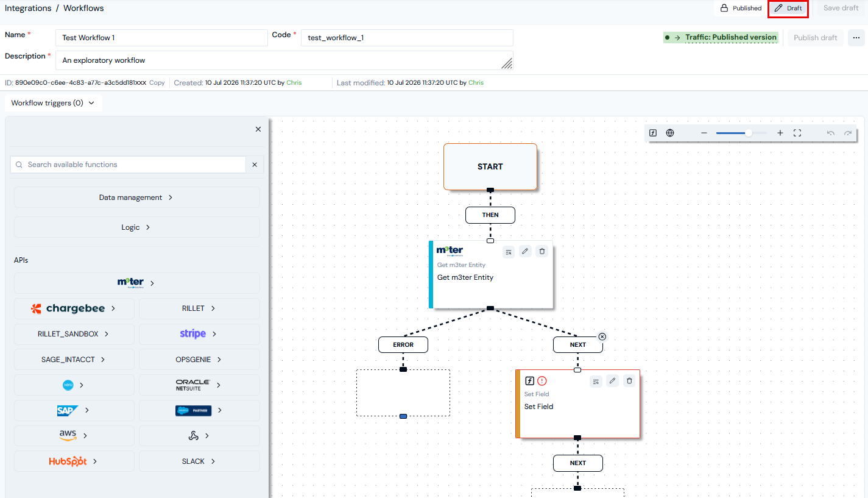Viewport: 868px width, 498px height.
Task: Expand the Salesforce Partner API functions
Action: pos(199,410)
